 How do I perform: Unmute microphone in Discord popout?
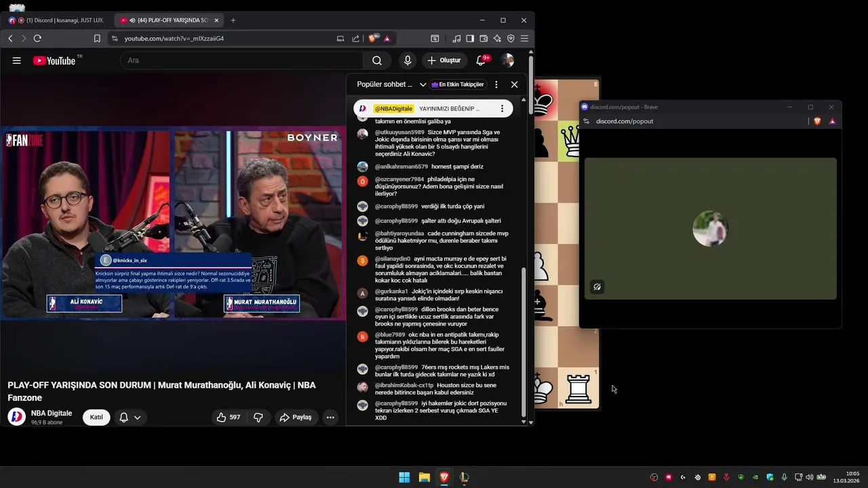coord(597,287)
